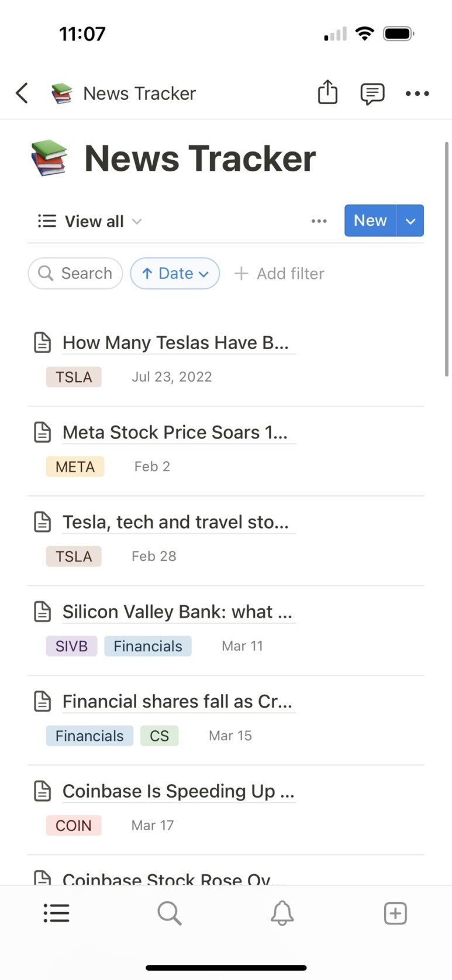
Task: Open notifications bell icon
Action: [x=282, y=913]
